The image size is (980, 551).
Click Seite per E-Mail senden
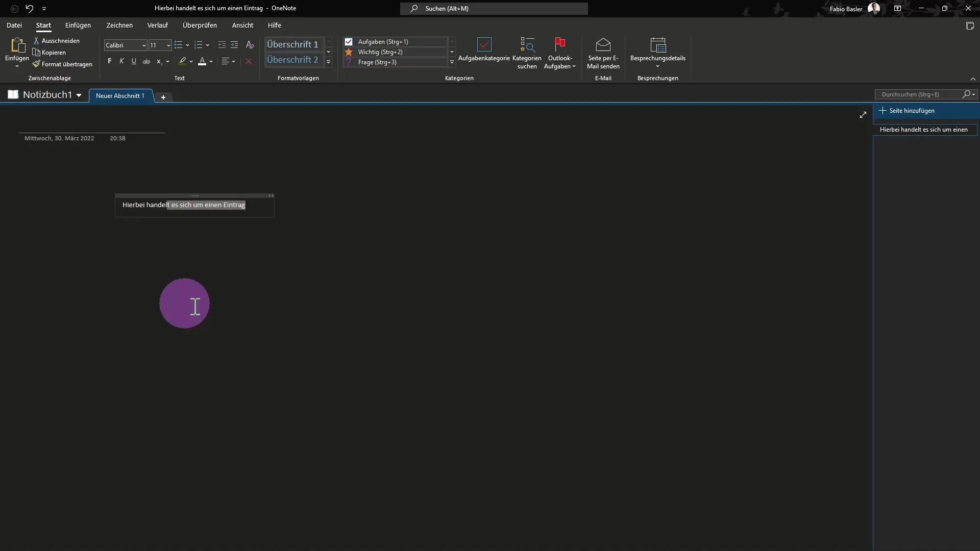tap(603, 53)
